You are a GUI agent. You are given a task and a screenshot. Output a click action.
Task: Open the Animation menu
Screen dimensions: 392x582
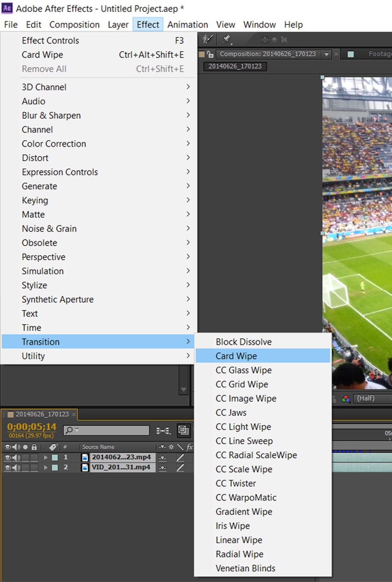188,25
